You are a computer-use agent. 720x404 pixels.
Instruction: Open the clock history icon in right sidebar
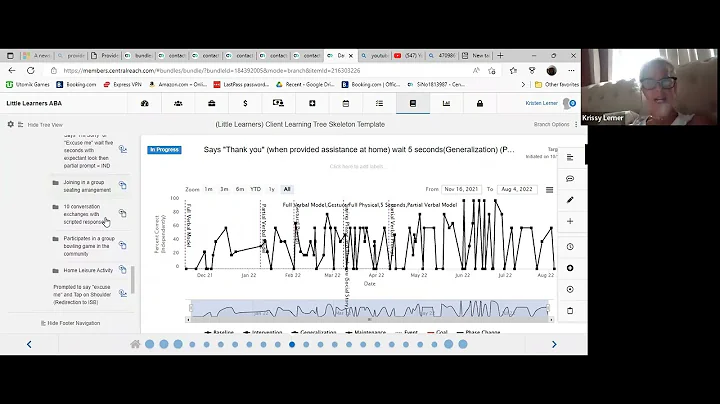[x=570, y=247]
